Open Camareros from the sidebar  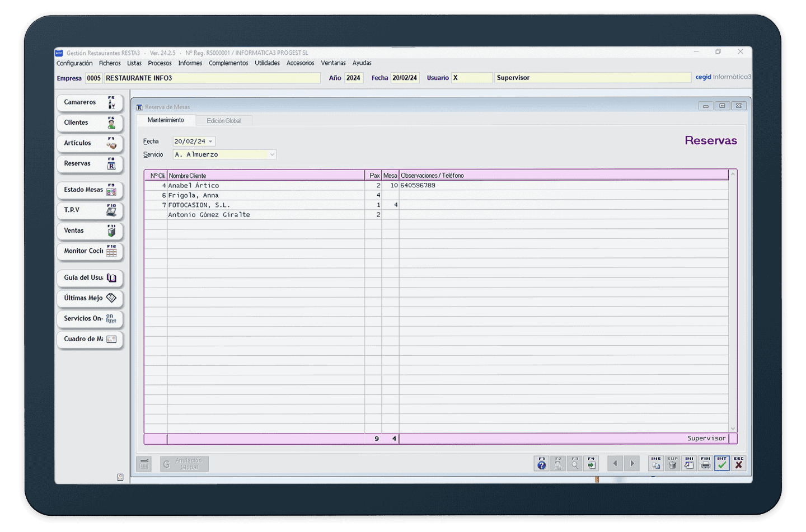click(90, 102)
